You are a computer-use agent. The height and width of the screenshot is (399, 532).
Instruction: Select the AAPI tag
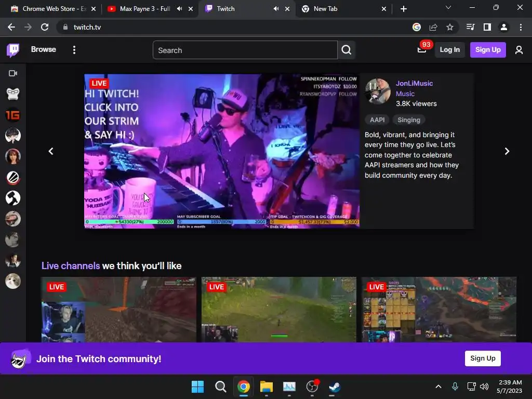[x=377, y=120]
